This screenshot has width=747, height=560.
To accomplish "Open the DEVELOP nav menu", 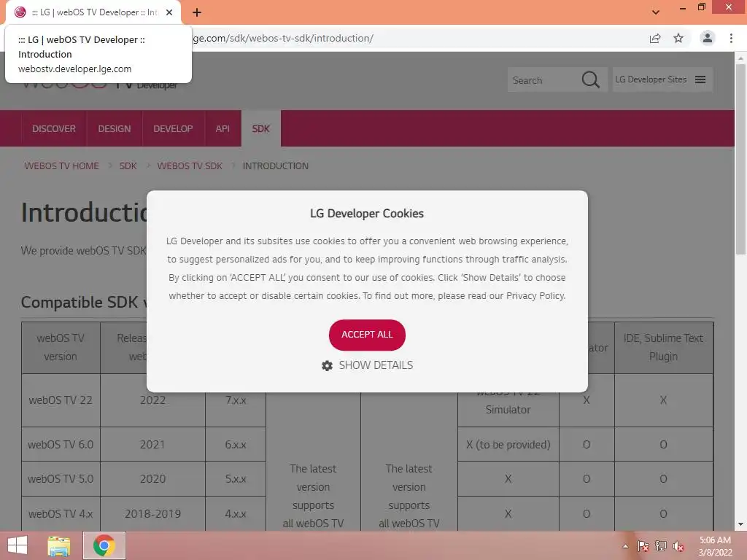I will (173, 128).
